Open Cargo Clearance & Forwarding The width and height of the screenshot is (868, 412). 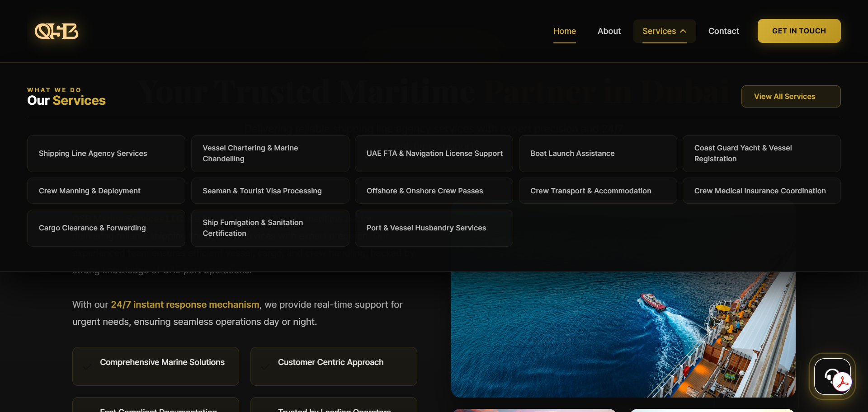click(x=106, y=228)
